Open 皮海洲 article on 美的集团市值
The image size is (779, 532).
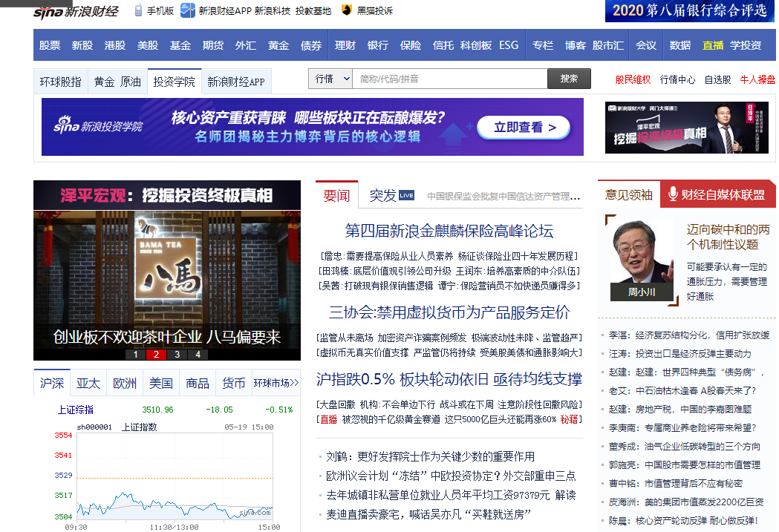click(x=686, y=502)
